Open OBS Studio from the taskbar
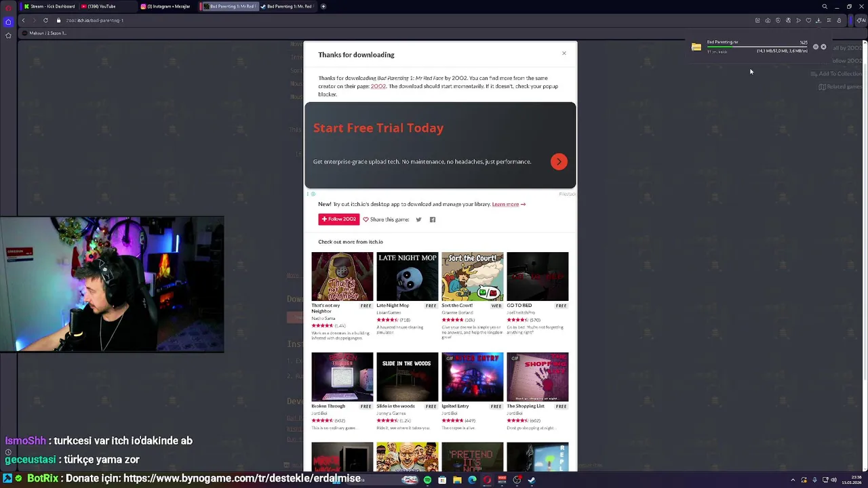The height and width of the screenshot is (488, 868). pyautogui.click(x=517, y=480)
